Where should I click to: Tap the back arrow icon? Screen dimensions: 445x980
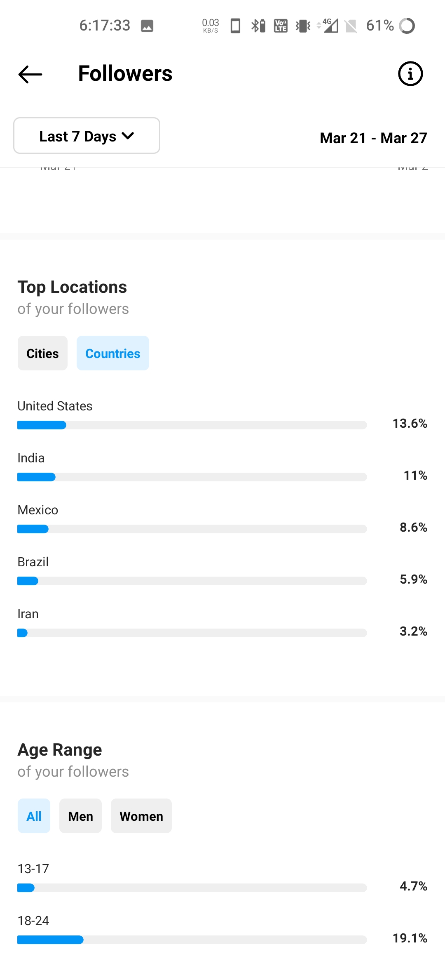(30, 74)
